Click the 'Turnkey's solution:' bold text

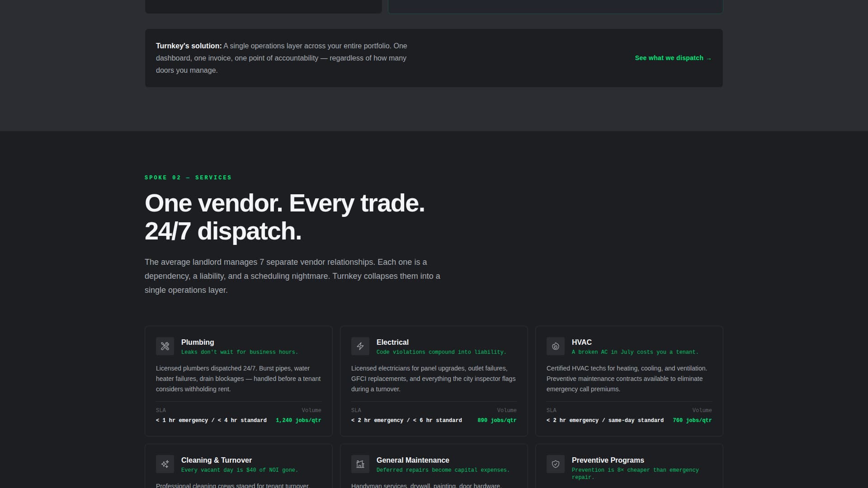point(189,46)
